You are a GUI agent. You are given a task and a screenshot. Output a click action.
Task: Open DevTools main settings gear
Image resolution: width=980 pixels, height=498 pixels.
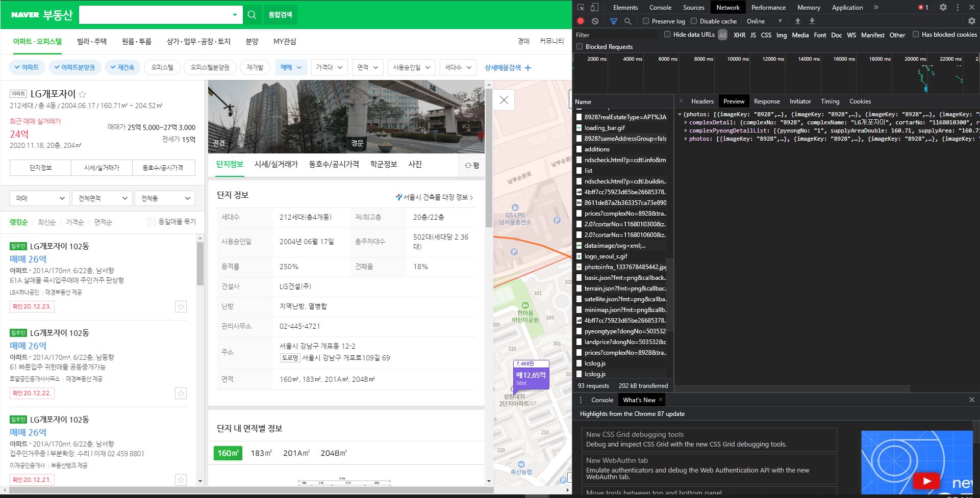pyautogui.click(x=943, y=7)
